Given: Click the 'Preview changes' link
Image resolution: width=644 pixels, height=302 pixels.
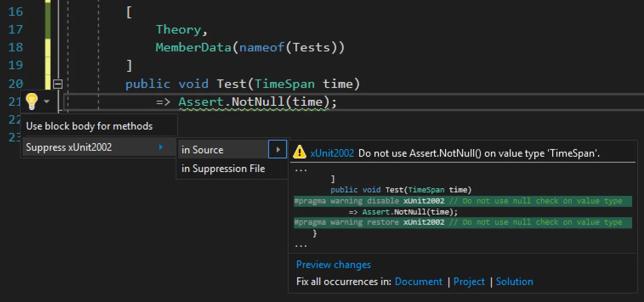Looking at the screenshot, I should (333, 265).
